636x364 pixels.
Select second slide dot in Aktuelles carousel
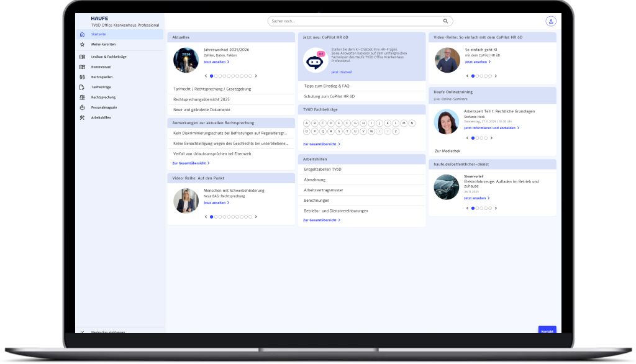[217, 76]
